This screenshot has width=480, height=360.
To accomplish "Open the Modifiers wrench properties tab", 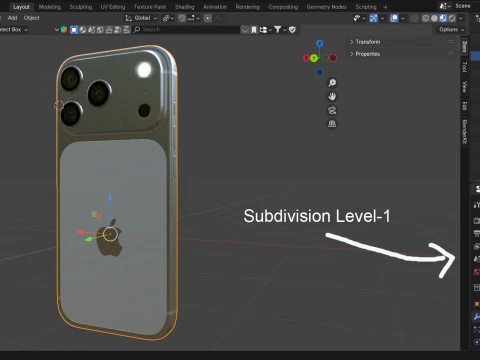I will click(477, 316).
